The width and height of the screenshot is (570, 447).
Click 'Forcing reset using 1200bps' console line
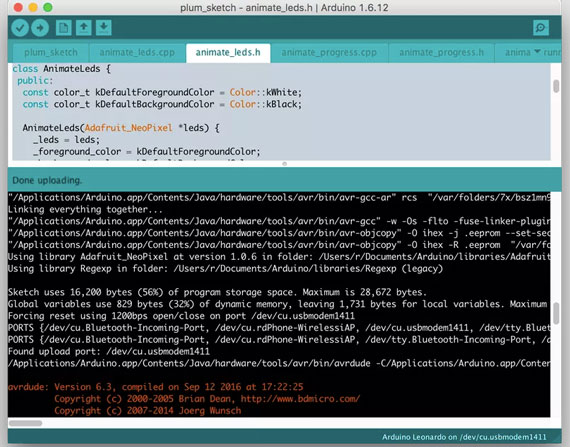(x=181, y=316)
